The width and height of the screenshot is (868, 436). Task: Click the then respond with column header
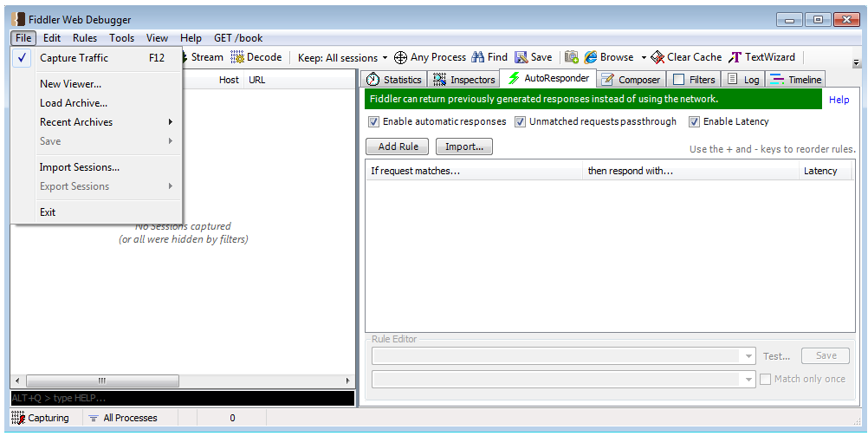[x=691, y=171]
